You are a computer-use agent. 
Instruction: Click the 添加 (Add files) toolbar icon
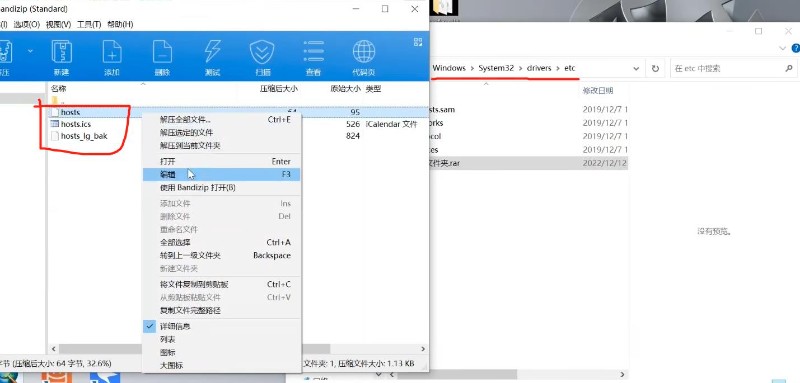[112, 52]
